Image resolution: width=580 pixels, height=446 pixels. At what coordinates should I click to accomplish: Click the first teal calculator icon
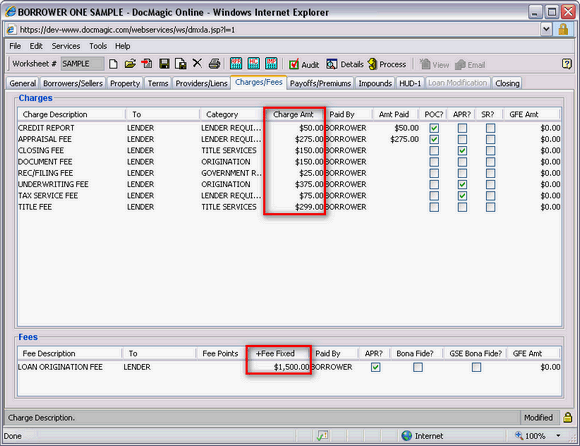point(236,64)
